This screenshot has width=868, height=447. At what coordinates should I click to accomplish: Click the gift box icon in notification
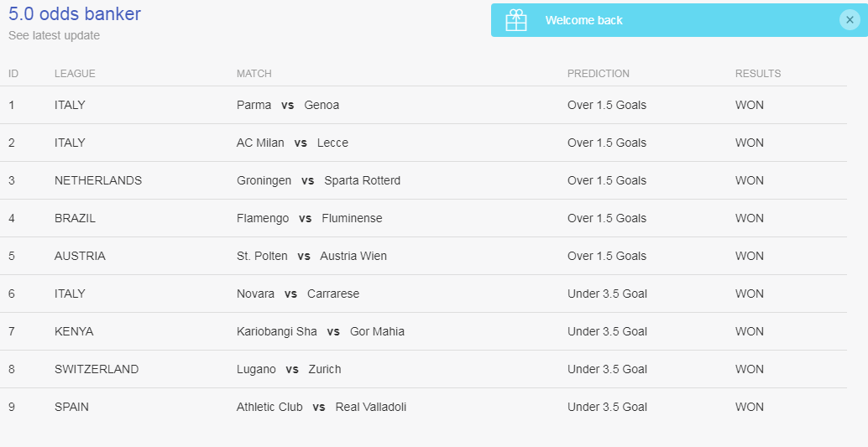coord(516,20)
